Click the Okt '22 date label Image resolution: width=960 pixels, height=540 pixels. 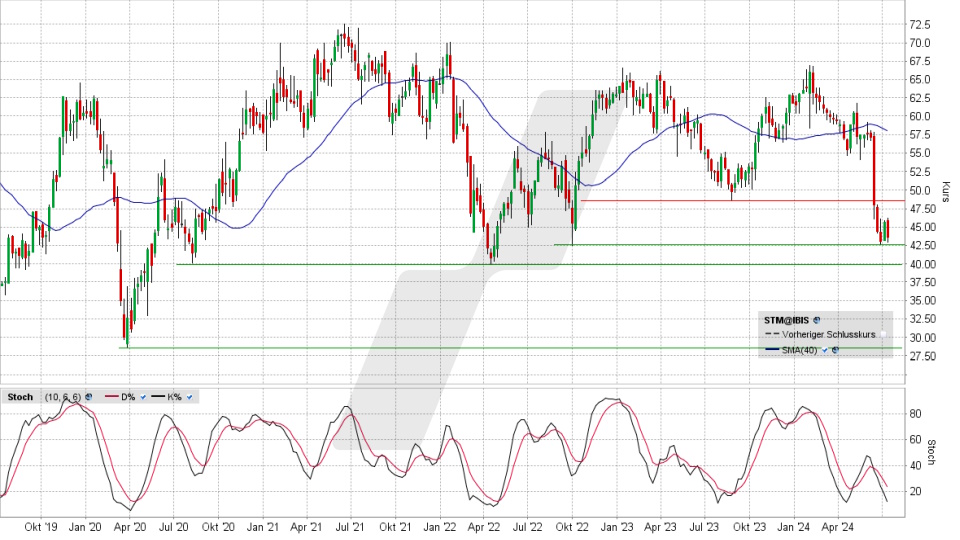tap(572, 527)
